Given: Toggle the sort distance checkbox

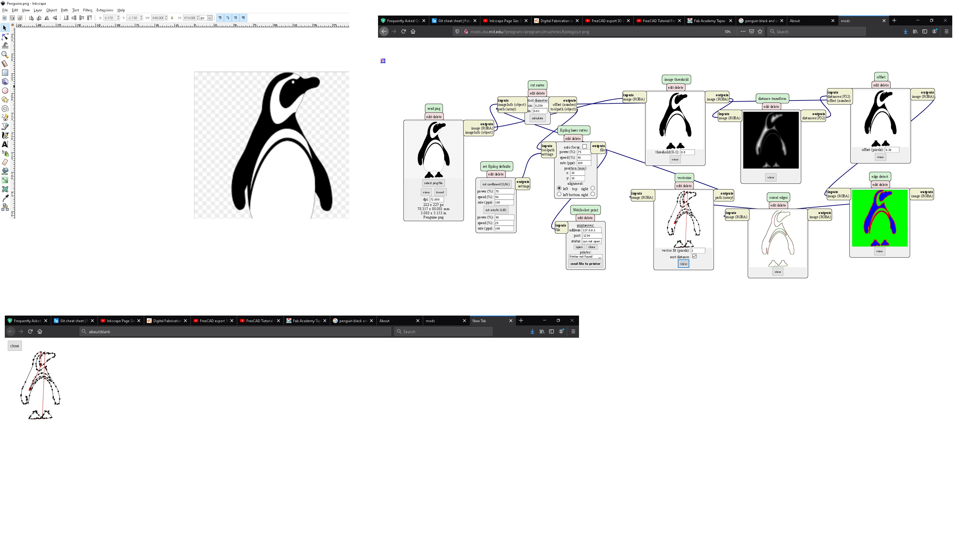Looking at the screenshot, I should 694,256.
